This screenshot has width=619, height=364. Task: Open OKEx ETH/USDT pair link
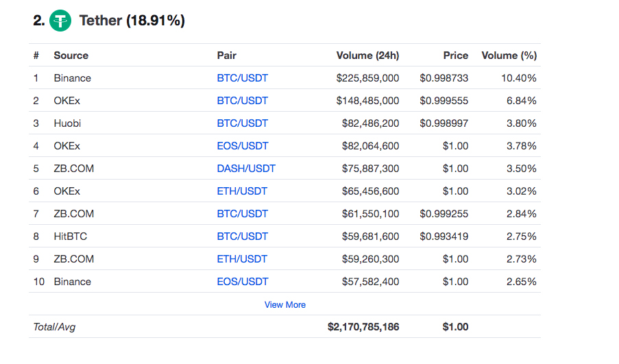click(x=242, y=191)
